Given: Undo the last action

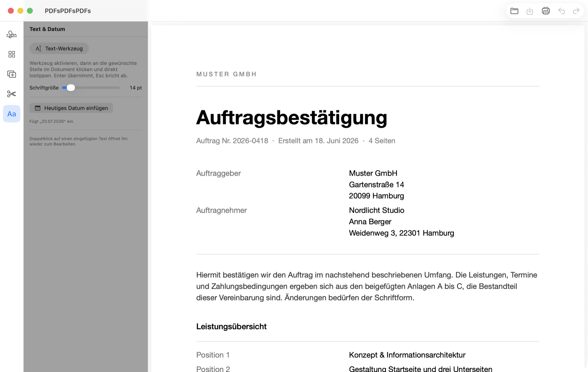Looking at the screenshot, I should tap(562, 11).
